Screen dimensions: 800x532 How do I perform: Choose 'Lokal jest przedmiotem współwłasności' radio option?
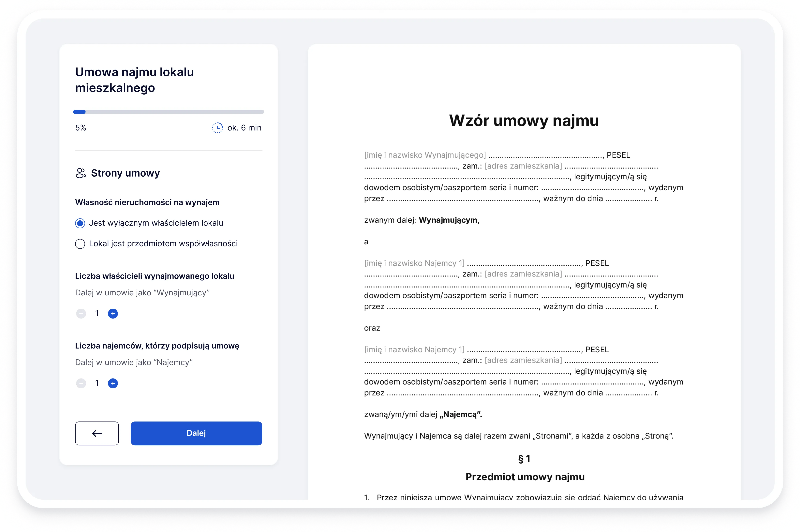pyautogui.click(x=80, y=244)
